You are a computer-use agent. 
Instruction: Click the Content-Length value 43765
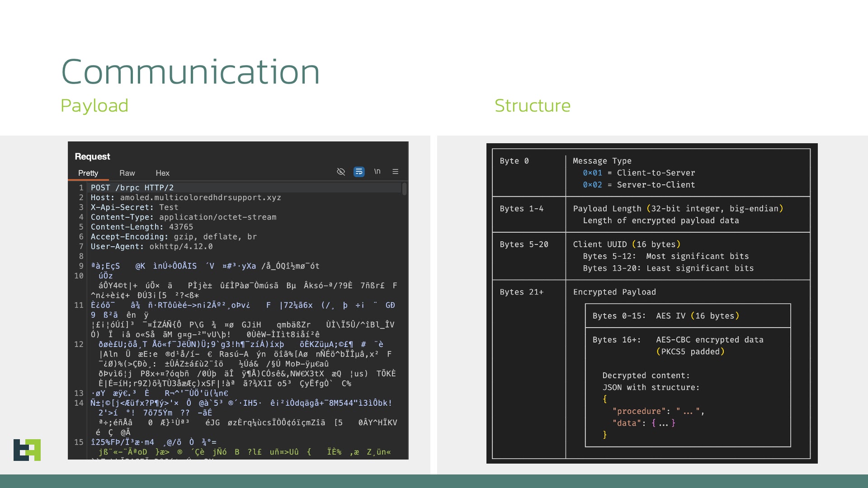pyautogui.click(x=181, y=227)
